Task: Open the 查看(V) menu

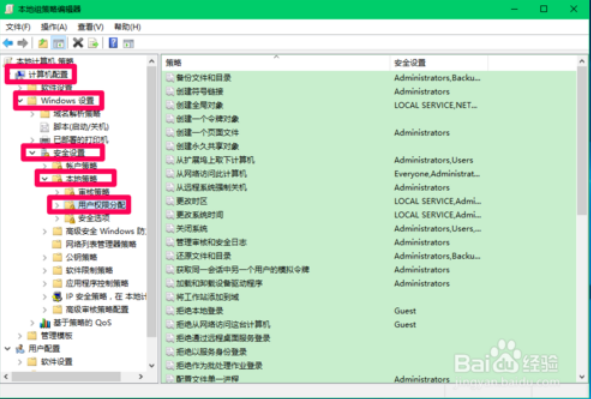Action: coord(90,27)
